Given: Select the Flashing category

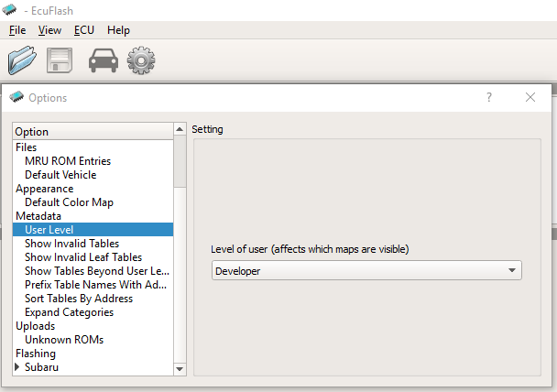Looking at the screenshot, I should (x=36, y=354).
